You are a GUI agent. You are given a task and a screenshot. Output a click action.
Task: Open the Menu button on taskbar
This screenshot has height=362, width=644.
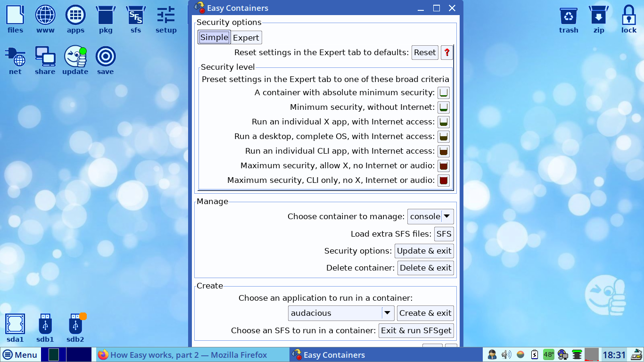pyautogui.click(x=20, y=354)
